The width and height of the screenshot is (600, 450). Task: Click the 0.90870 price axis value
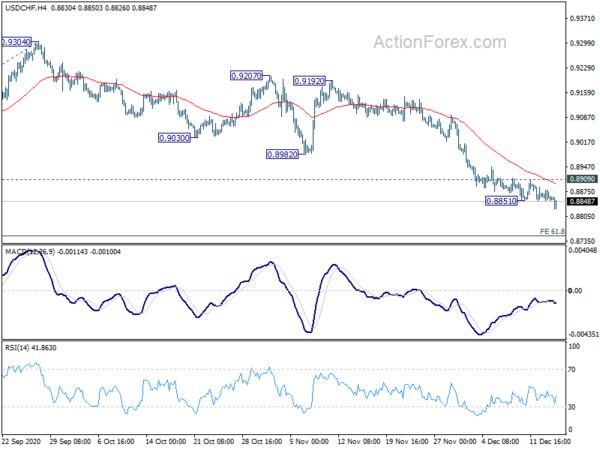(x=582, y=117)
